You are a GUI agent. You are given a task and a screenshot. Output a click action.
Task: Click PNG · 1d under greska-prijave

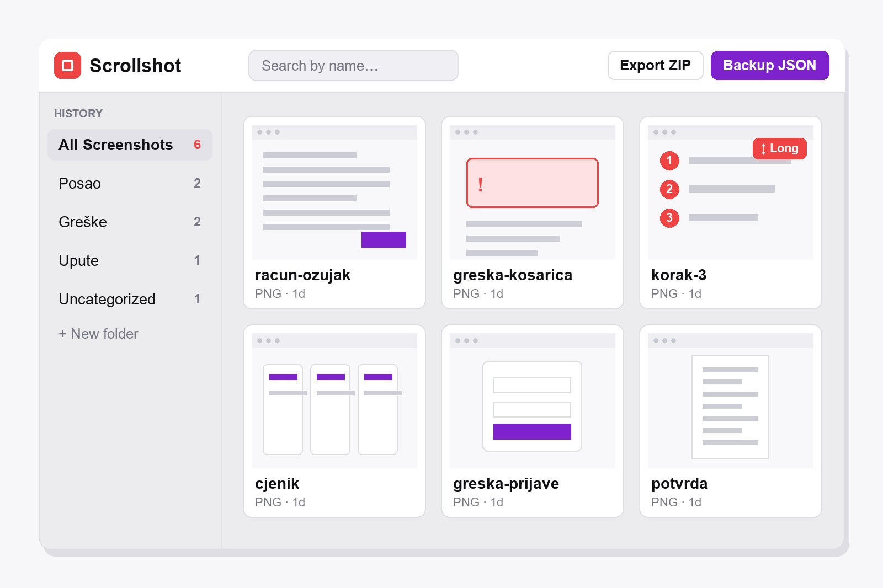[478, 503]
